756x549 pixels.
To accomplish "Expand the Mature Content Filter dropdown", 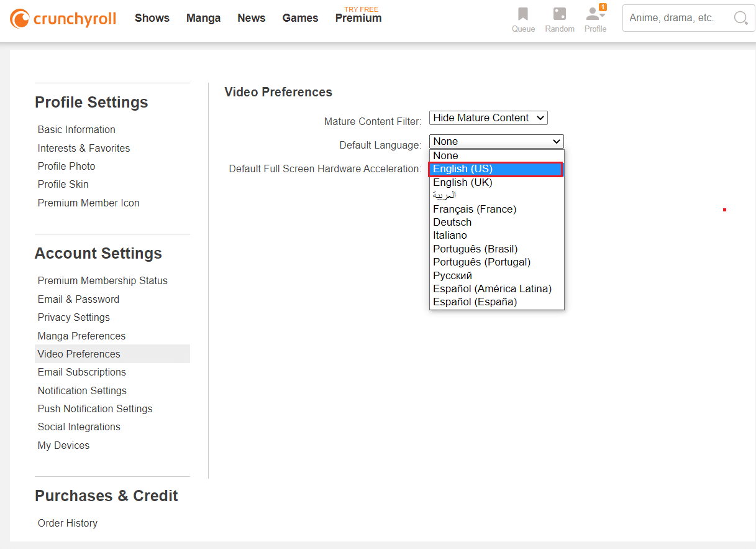I will coord(488,118).
